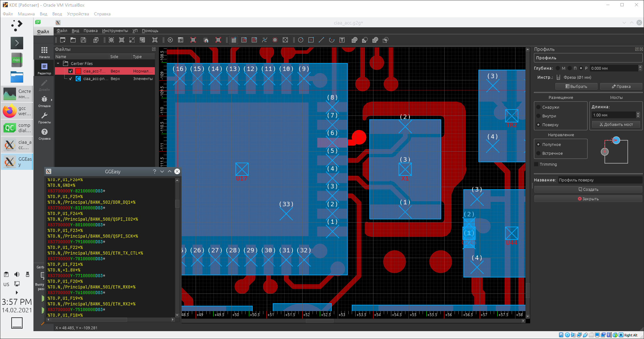Open the Правка menu
This screenshot has height=339, width=644.
click(x=90, y=30)
